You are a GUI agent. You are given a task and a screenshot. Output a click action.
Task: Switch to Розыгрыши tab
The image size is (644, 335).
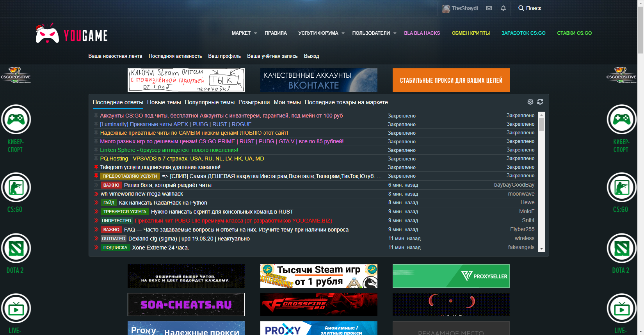click(254, 102)
